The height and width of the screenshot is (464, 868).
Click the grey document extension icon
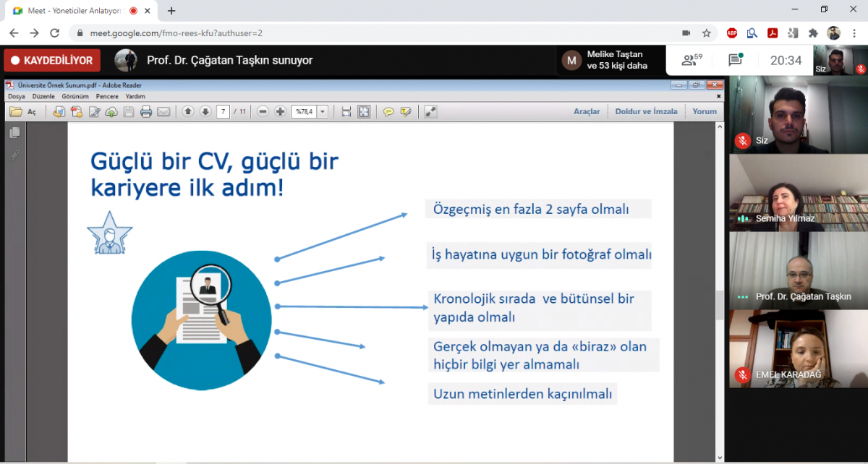(793, 33)
